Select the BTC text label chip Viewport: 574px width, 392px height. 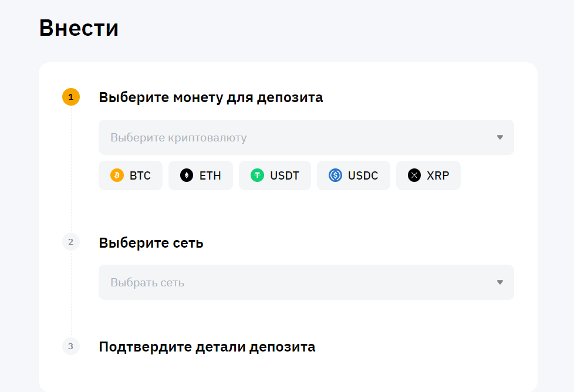pos(140,175)
